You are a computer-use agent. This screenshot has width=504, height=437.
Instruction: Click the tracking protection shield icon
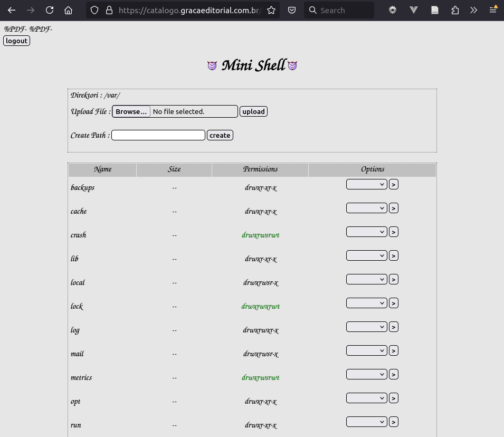click(x=94, y=10)
